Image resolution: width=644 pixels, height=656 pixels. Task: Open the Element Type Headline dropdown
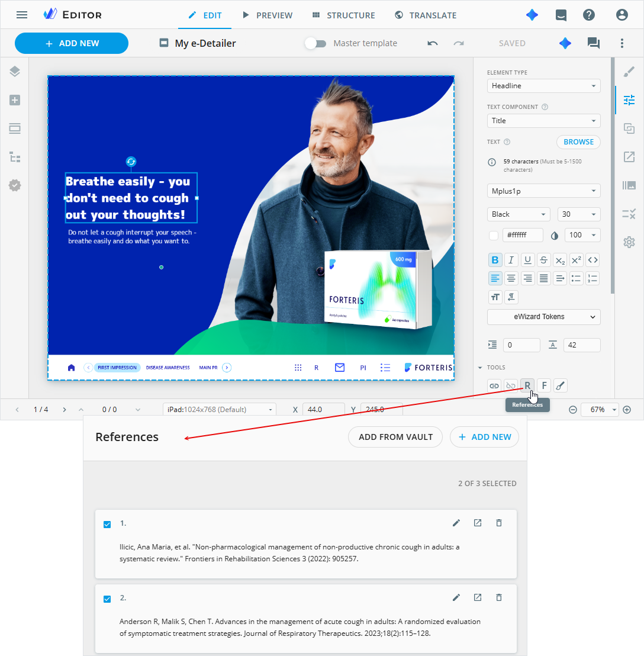(x=543, y=86)
